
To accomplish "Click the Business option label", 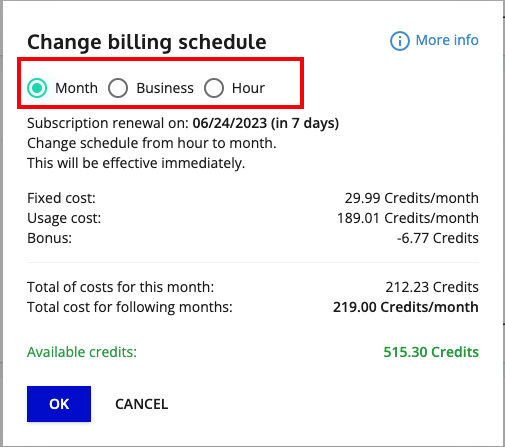I will click(165, 88).
